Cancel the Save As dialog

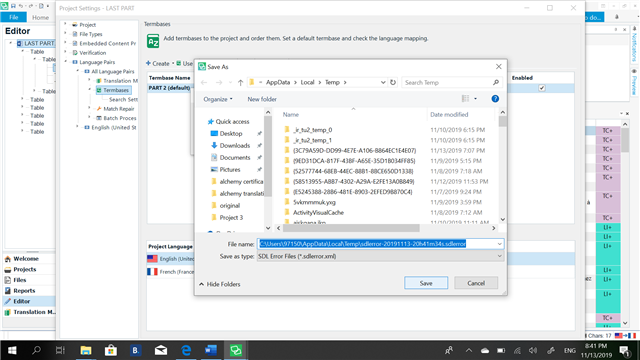point(476,283)
